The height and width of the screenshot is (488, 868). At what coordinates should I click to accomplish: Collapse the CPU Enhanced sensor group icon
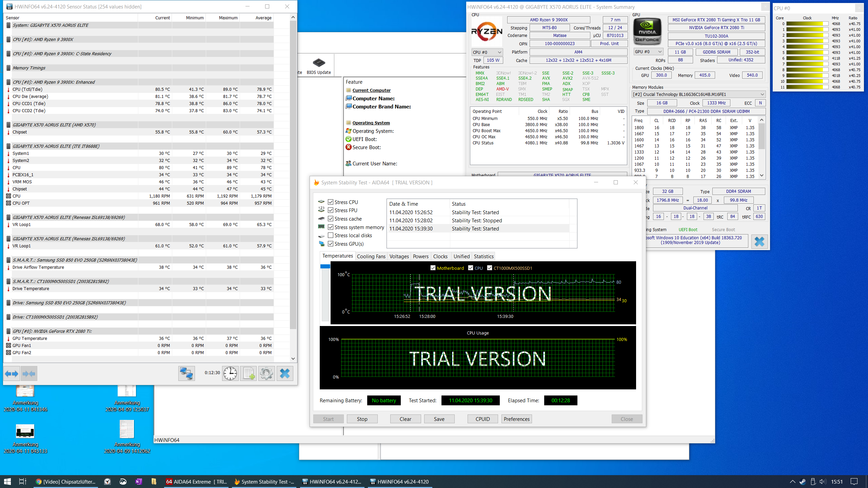click(x=8, y=82)
